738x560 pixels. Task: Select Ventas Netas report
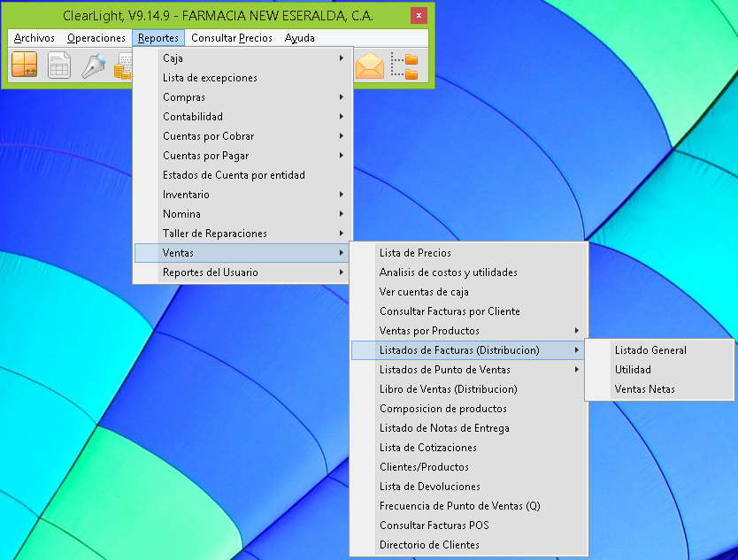tap(644, 389)
